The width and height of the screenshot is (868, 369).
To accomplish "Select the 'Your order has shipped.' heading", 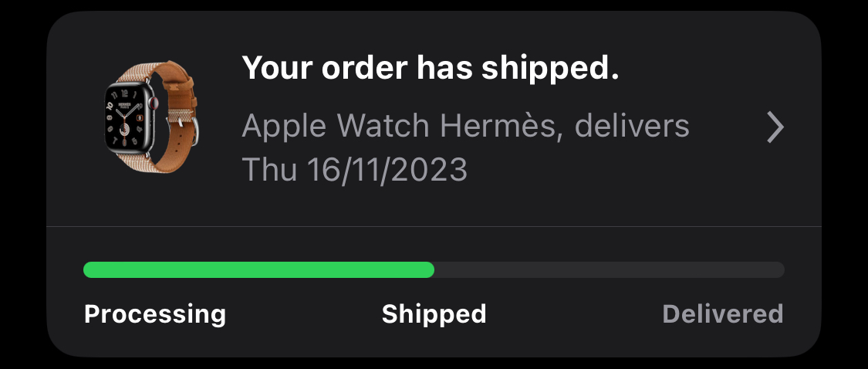I will point(430,68).
